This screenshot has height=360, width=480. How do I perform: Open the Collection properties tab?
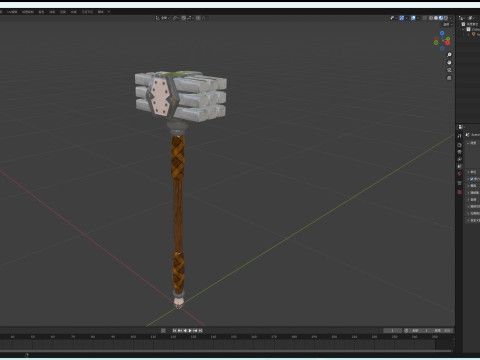459,183
